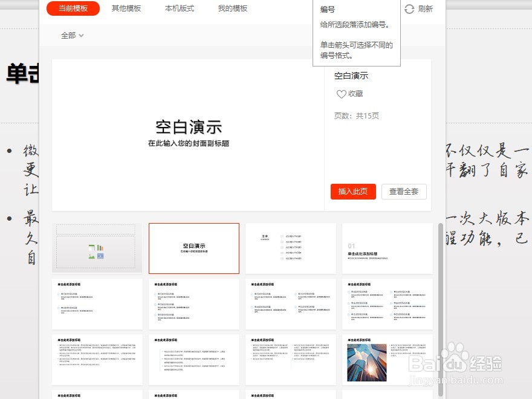Click the 收藏 text label
Image resolution: width=532 pixels, height=399 pixels.
click(355, 94)
